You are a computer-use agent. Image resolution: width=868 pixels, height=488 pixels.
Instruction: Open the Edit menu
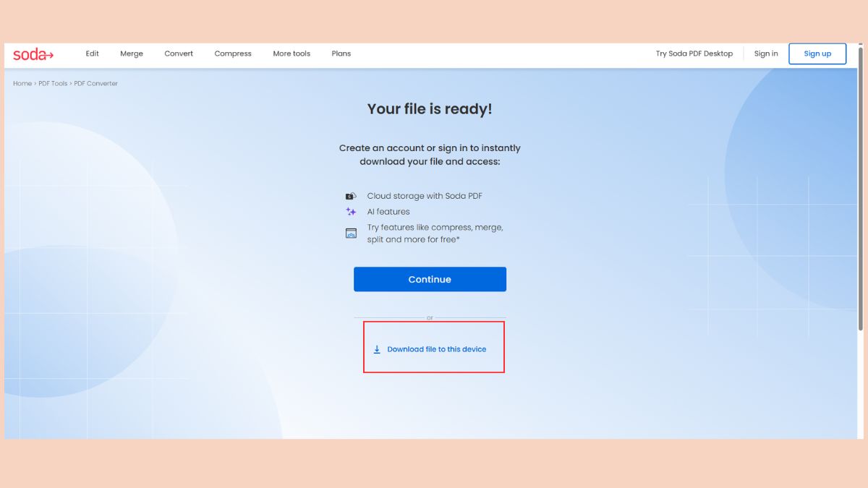coord(93,53)
